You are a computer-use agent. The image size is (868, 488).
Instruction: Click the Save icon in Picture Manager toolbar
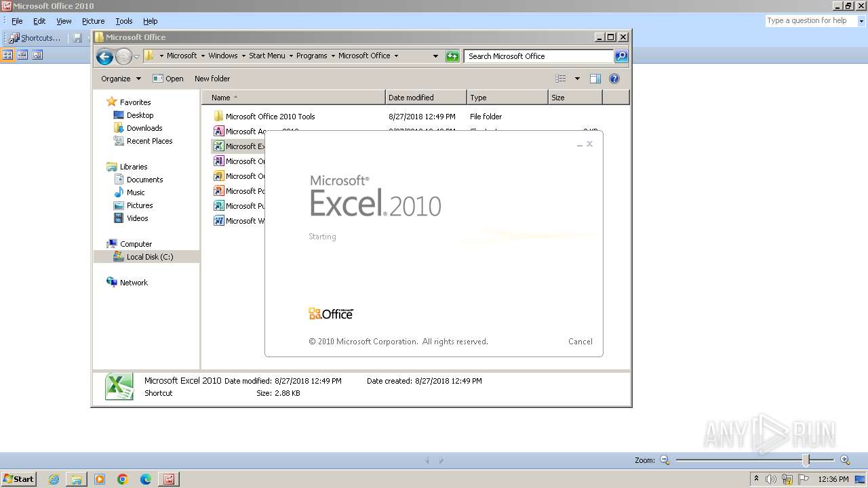(x=77, y=38)
